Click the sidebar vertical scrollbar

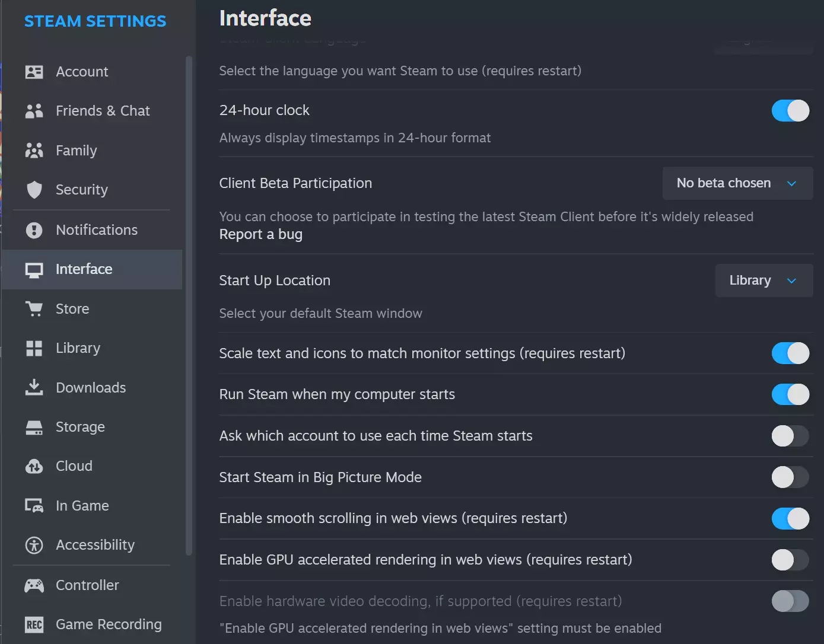coord(189,297)
